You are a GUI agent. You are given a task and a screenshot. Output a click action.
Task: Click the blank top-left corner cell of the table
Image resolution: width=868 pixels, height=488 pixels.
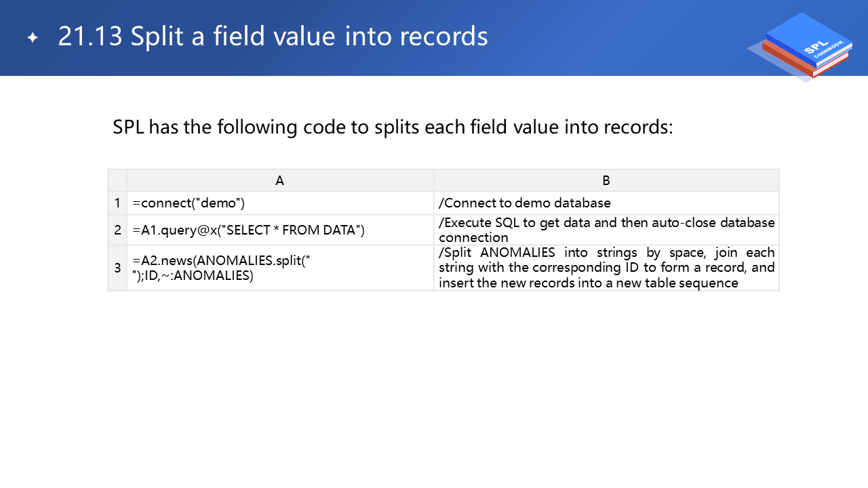tap(117, 180)
